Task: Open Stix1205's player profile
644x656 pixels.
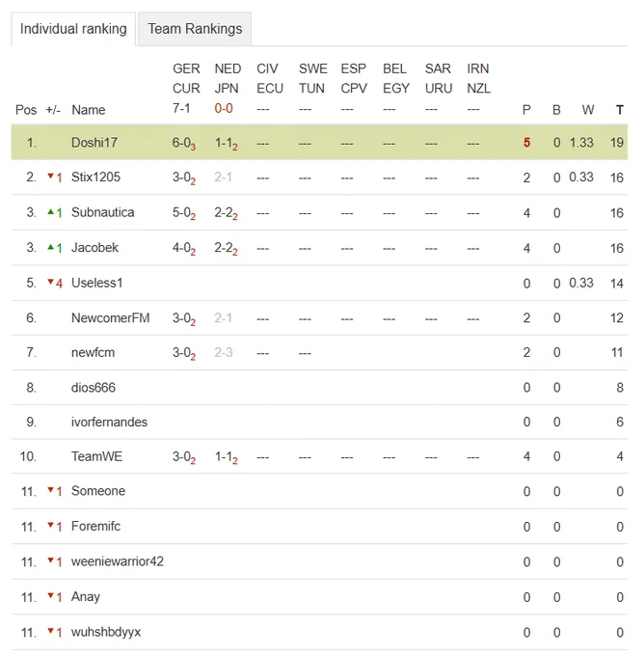Action: [x=95, y=177]
